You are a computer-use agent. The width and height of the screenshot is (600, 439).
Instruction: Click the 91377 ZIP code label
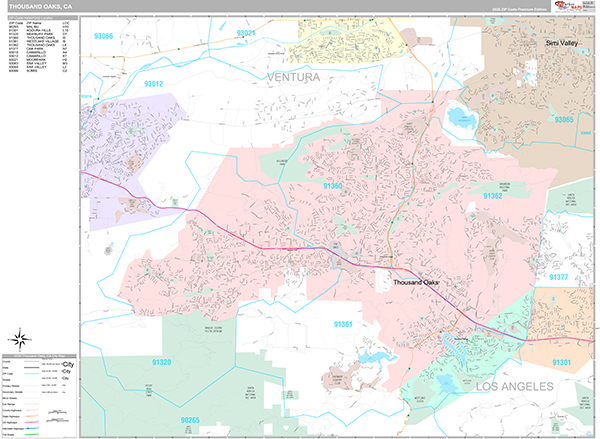click(x=558, y=277)
